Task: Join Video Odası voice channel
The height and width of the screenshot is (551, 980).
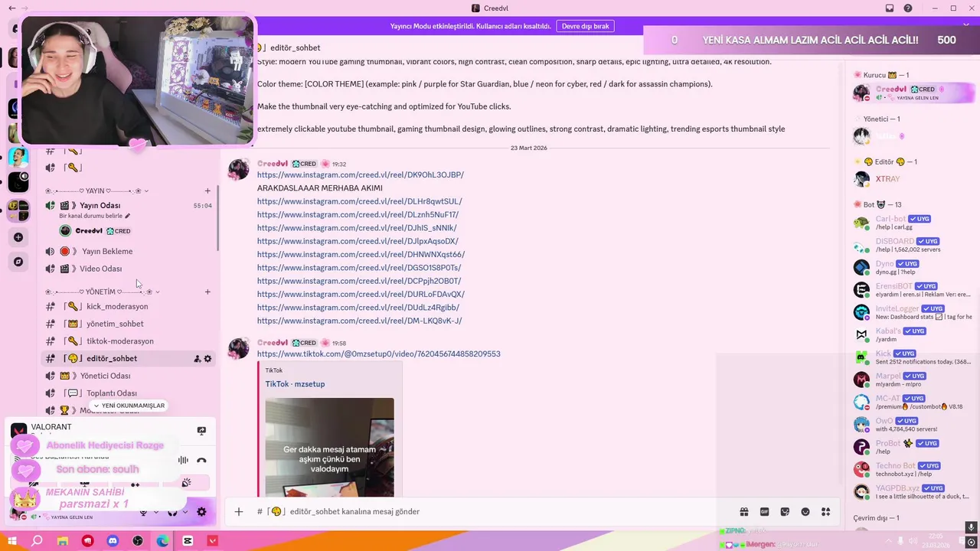Action: (x=128, y=269)
